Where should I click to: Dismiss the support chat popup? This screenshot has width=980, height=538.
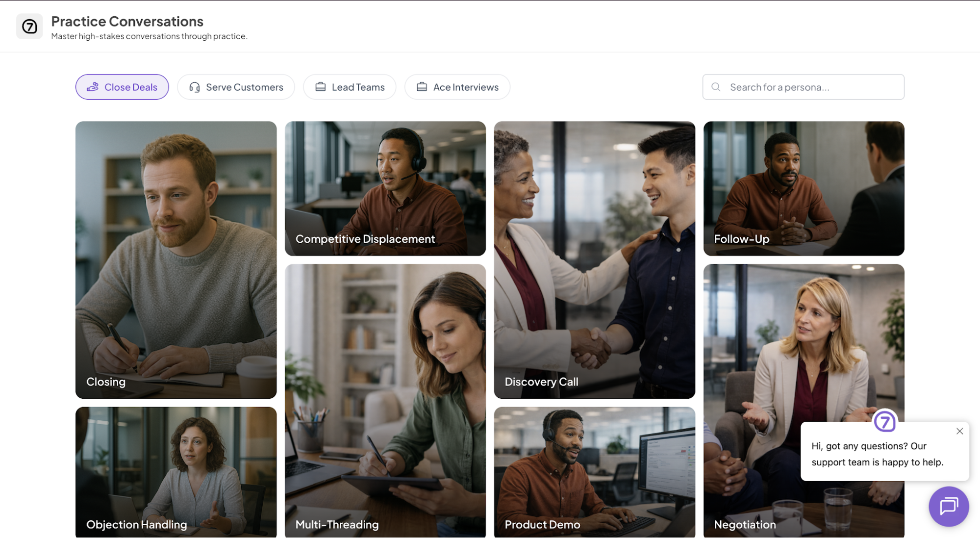click(959, 431)
